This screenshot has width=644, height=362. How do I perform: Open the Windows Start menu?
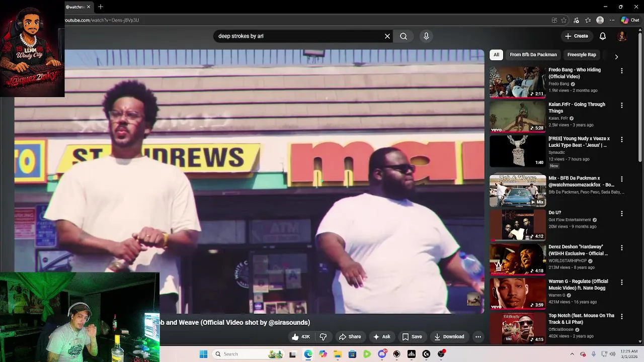point(203,354)
